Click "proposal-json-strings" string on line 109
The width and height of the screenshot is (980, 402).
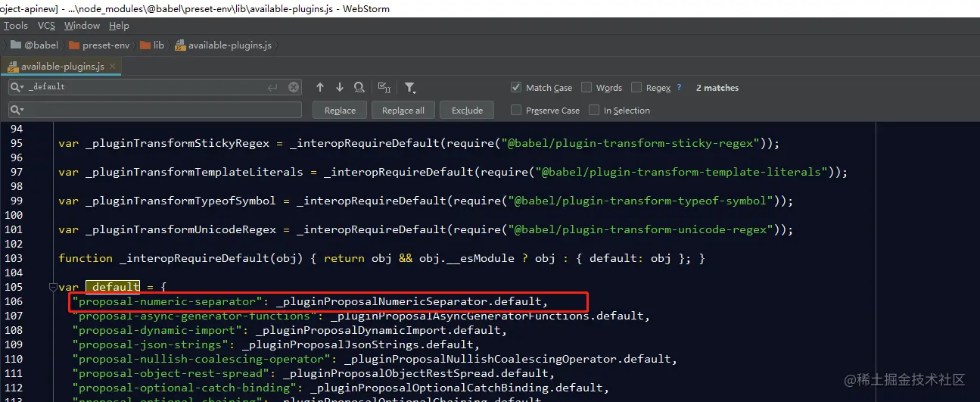click(x=151, y=344)
